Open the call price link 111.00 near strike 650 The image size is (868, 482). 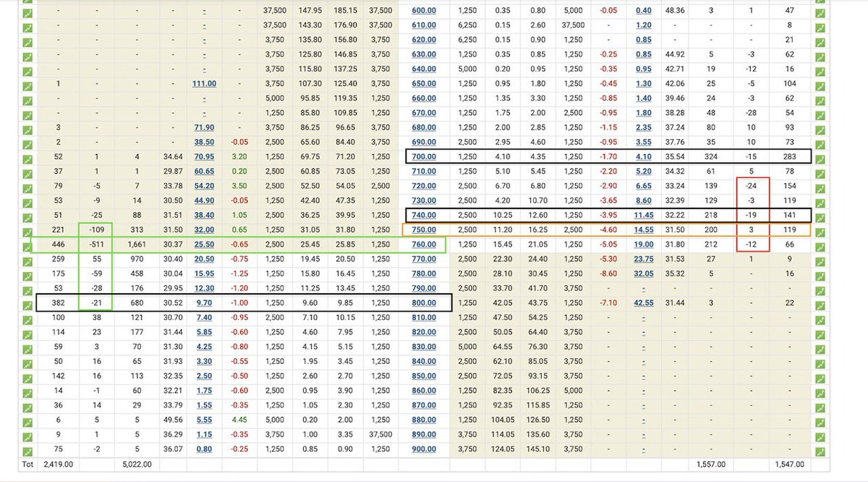[x=204, y=83]
